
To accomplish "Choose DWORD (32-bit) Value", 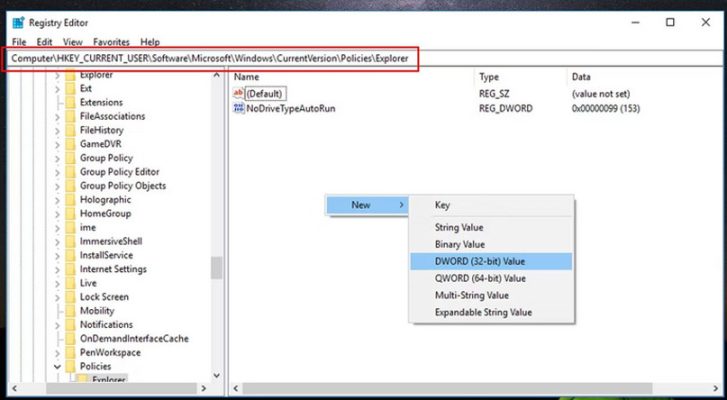I will (x=491, y=261).
